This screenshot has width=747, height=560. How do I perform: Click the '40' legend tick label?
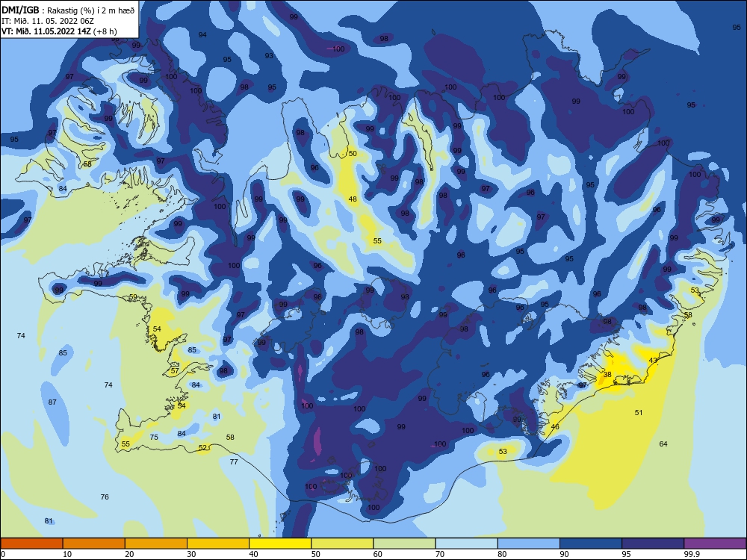pos(253,554)
